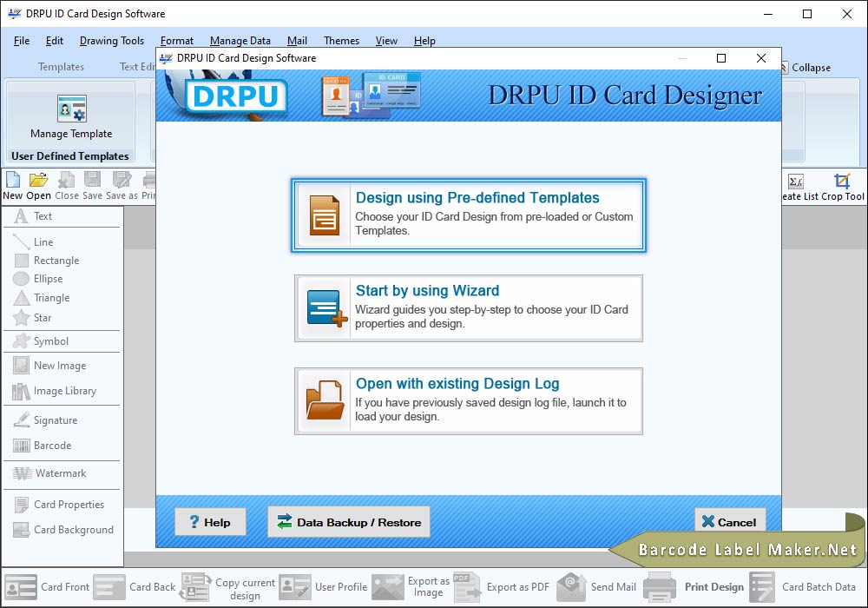Add a Signature element
The image size is (868, 608).
(45, 420)
